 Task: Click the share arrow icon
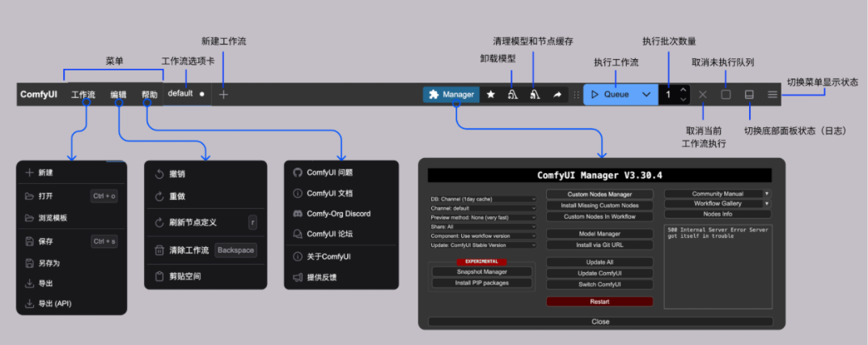coord(557,95)
